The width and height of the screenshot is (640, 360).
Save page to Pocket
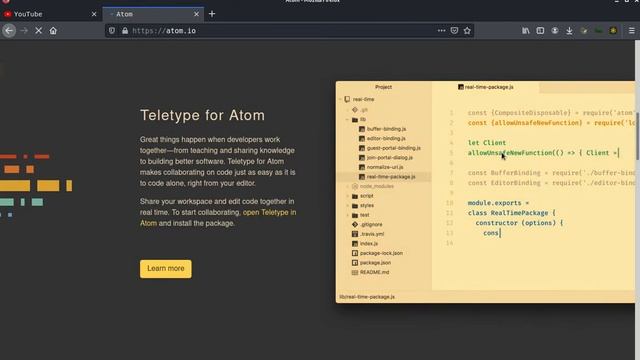pos(454,31)
